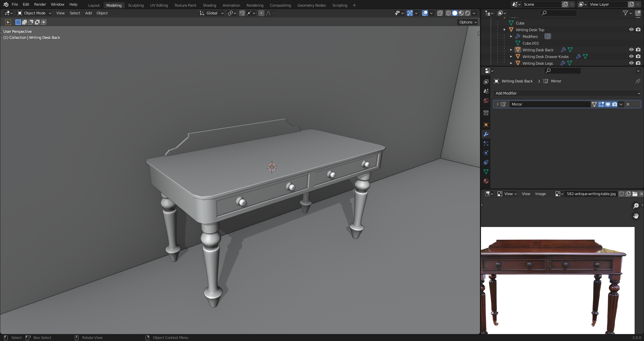Switch to the Shading workspace tab

click(x=209, y=5)
